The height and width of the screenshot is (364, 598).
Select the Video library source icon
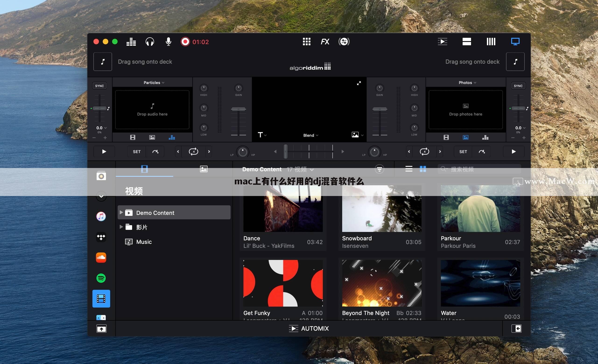(101, 299)
